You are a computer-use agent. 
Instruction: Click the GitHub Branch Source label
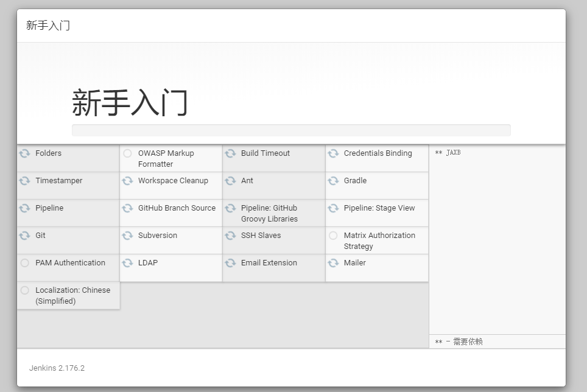tap(177, 208)
